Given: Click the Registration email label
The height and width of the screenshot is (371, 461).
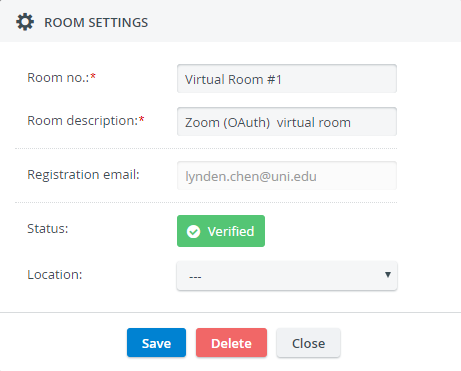Looking at the screenshot, I should pos(83,175).
